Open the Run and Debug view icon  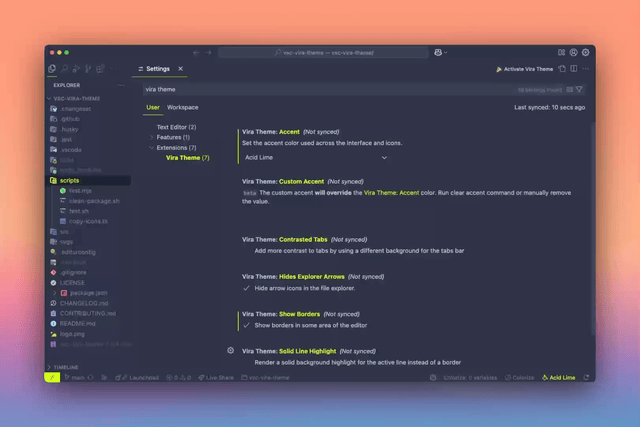click(x=76, y=69)
